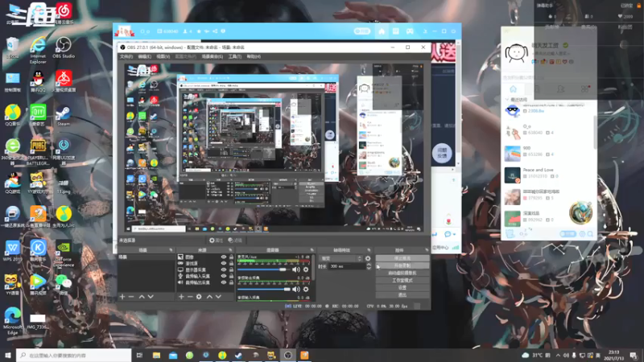Show hidden system tray icons chevron
Viewport: 644px width, 362px height.
pyautogui.click(x=558, y=355)
